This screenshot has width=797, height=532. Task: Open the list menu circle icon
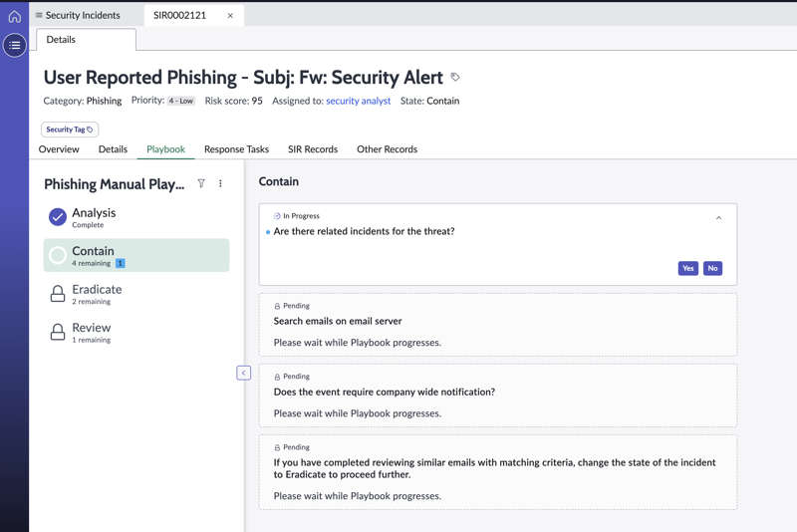click(15, 45)
